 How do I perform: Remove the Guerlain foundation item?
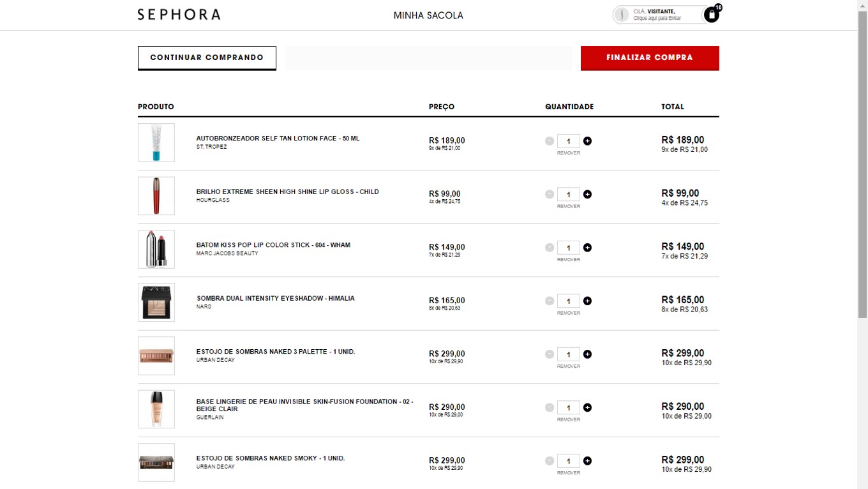[569, 419]
